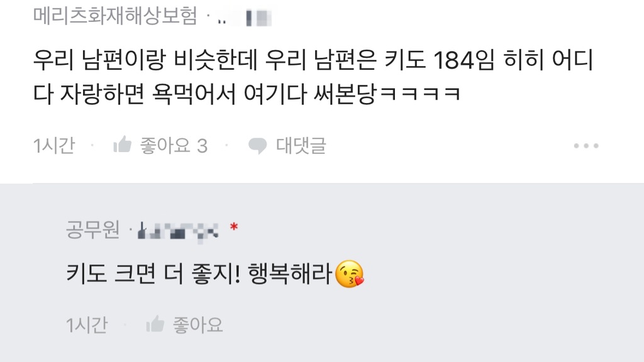Select the 대댓글 reply button text
The image size is (644, 362).
tap(301, 146)
